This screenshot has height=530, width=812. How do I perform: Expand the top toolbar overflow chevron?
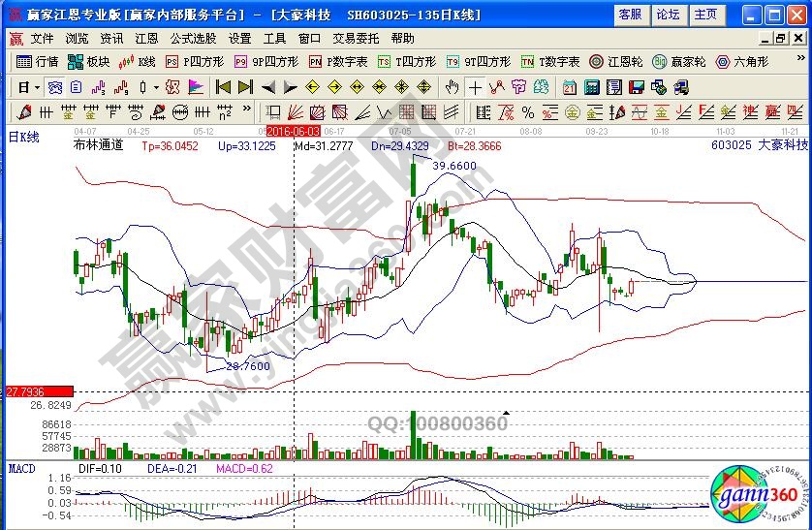pyautogui.click(x=800, y=58)
